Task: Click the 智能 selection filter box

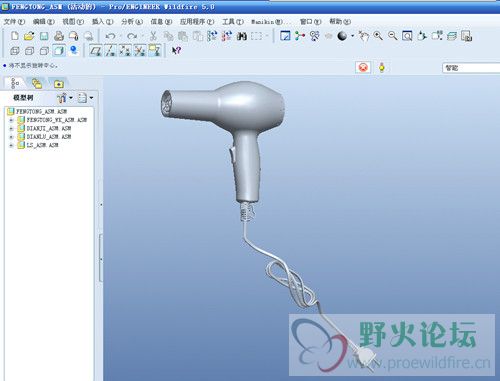Action: tap(471, 68)
